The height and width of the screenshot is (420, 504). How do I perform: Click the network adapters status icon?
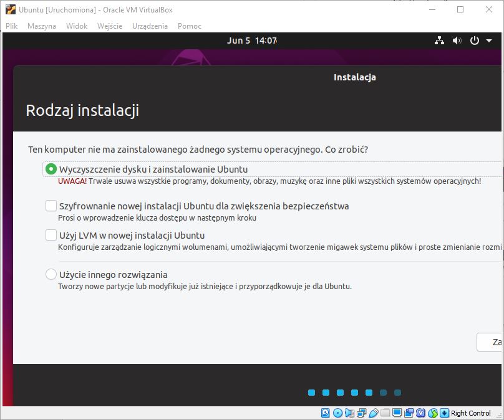(x=361, y=413)
